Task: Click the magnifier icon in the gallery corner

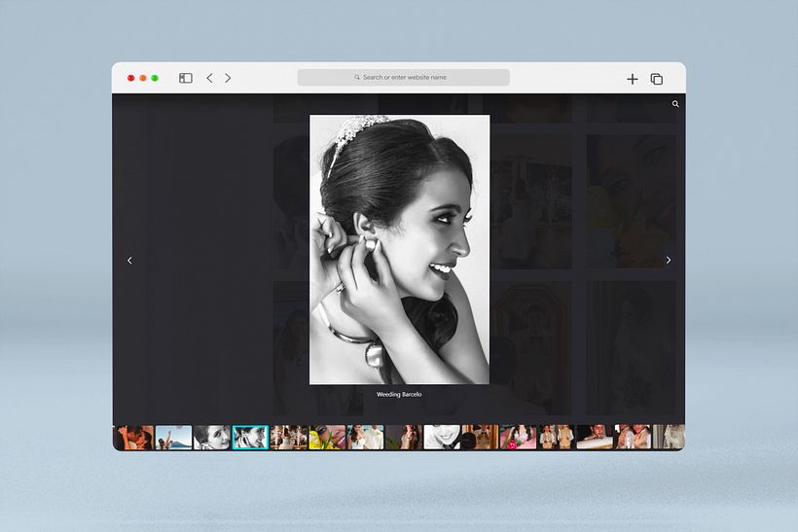Action: [x=675, y=104]
